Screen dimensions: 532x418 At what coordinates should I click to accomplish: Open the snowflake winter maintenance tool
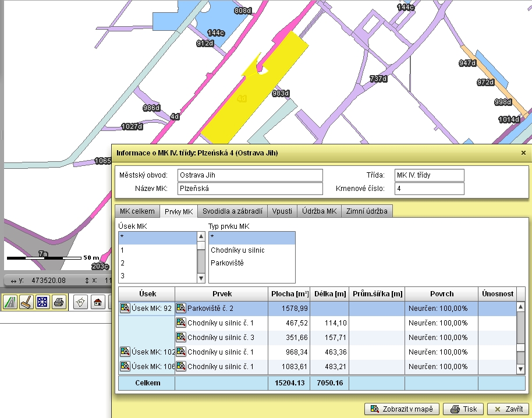coord(42,302)
